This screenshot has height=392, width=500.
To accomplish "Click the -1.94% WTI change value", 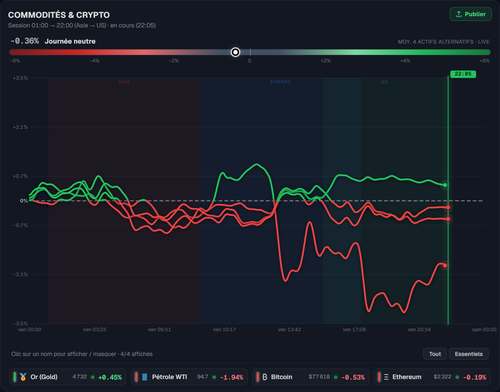I will pos(232,377).
